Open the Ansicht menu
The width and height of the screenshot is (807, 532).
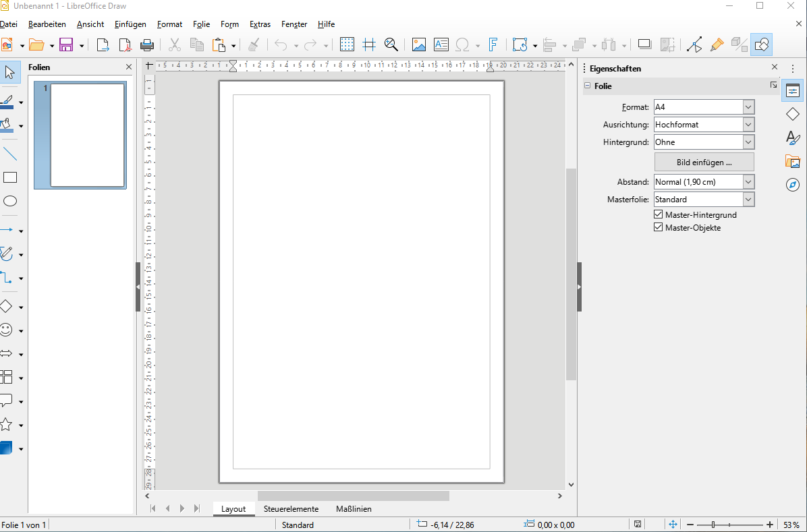tap(90, 24)
